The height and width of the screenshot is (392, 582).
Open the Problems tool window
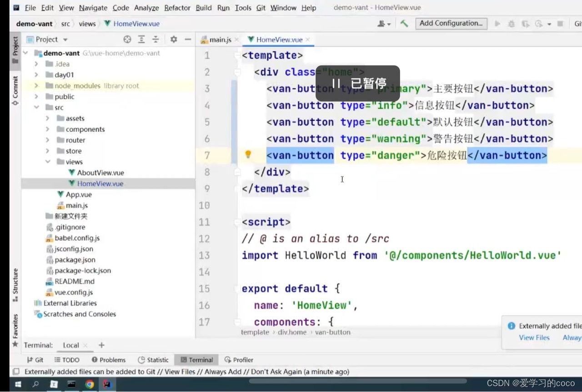[x=108, y=360]
